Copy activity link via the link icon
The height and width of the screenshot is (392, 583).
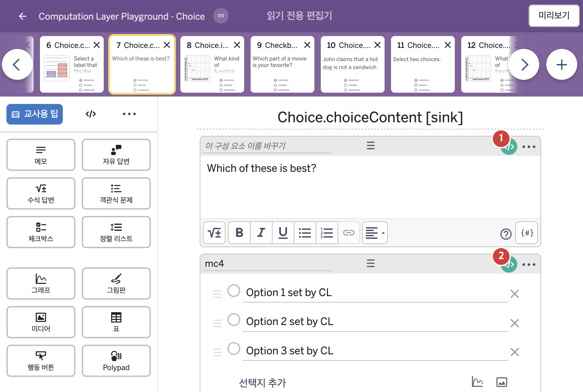pos(221,16)
